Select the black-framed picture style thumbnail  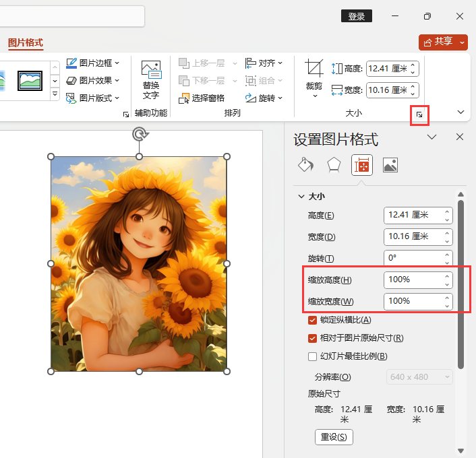pyautogui.click(x=30, y=81)
